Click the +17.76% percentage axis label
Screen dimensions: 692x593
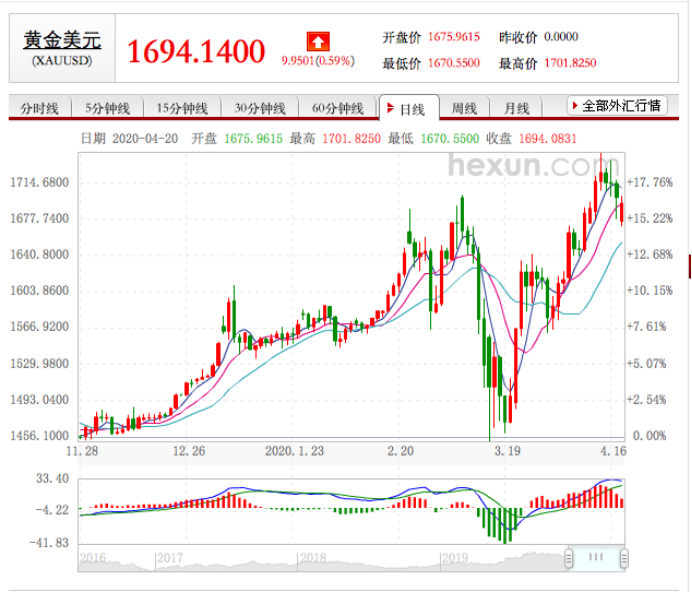(x=650, y=182)
